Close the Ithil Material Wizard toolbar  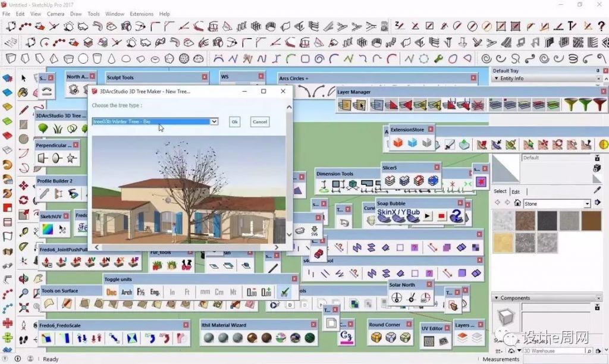point(313,324)
